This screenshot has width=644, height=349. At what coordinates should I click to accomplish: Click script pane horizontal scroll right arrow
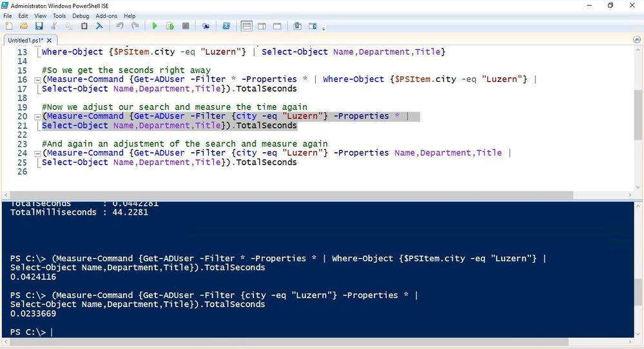pos(630,195)
